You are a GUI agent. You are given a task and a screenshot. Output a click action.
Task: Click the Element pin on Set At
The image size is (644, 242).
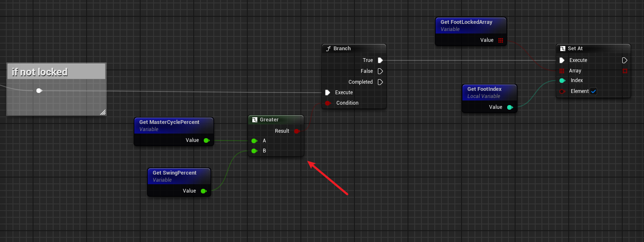(x=562, y=91)
